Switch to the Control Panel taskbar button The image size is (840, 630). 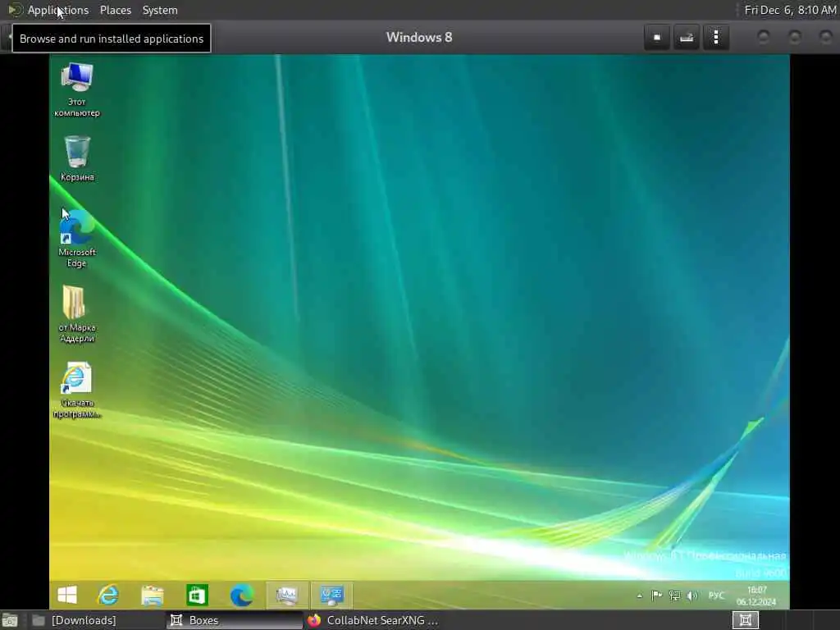coord(331,595)
